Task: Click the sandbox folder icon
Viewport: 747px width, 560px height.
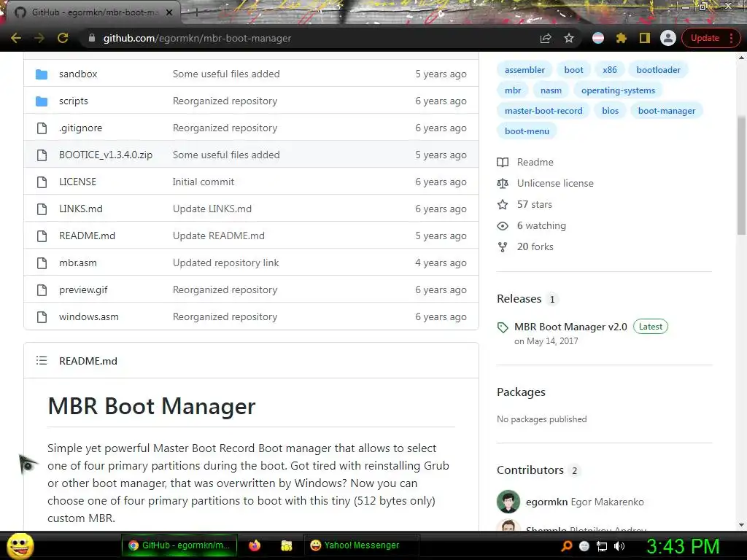Action: [x=42, y=74]
